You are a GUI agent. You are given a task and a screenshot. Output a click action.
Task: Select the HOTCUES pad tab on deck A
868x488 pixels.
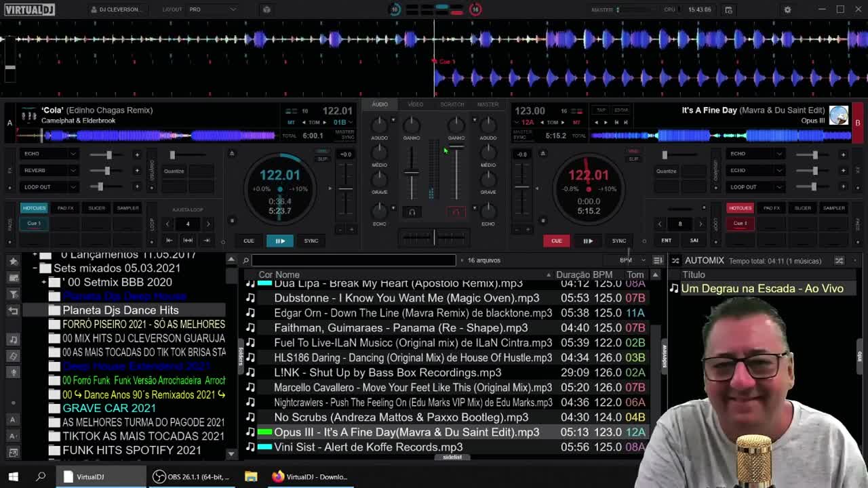point(34,208)
